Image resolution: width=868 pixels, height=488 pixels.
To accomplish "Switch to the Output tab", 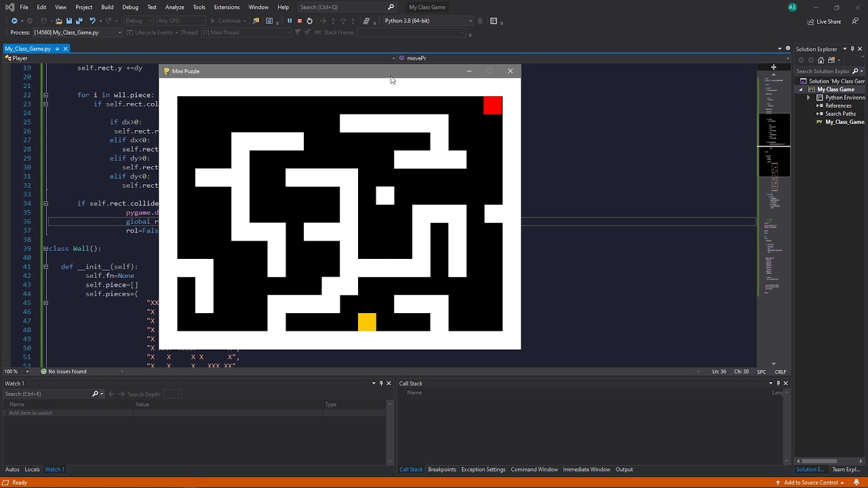I will (624, 470).
